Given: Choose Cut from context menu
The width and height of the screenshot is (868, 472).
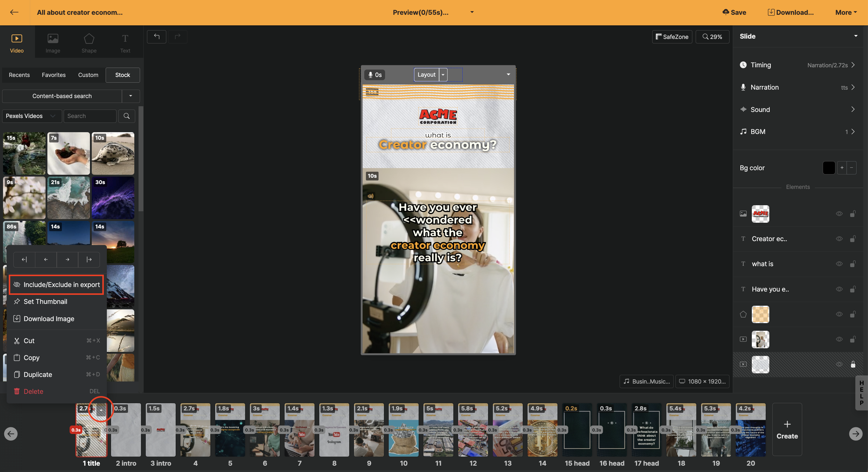Looking at the screenshot, I should click(x=56, y=341).
